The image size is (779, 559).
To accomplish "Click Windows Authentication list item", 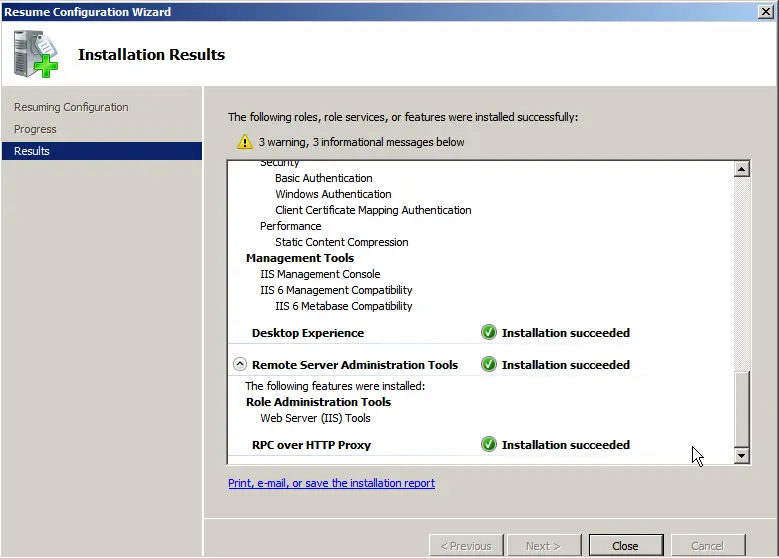I will coord(333,194).
